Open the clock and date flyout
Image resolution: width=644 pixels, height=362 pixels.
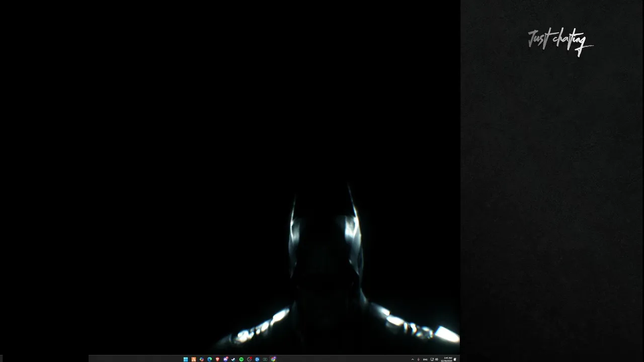click(x=447, y=359)
